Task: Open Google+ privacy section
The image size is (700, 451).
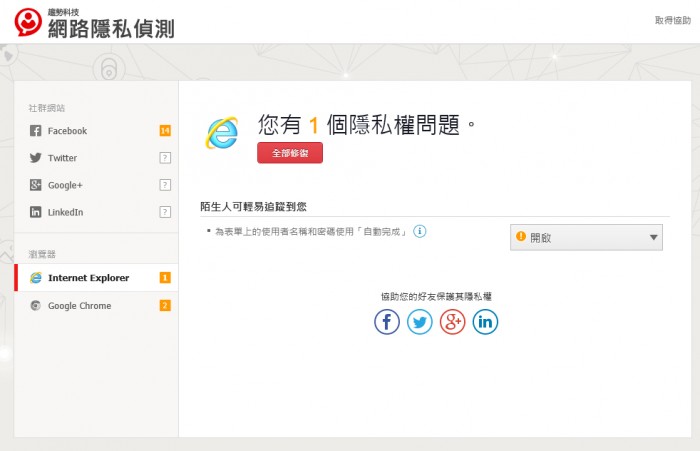Action: (x=65, y=185)
